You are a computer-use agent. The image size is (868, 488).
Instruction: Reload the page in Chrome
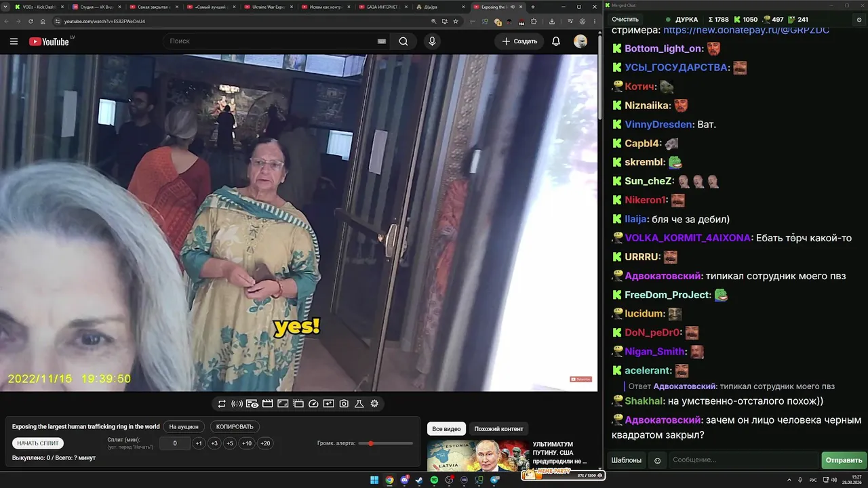pyautogui.click(x=31, y=21)
